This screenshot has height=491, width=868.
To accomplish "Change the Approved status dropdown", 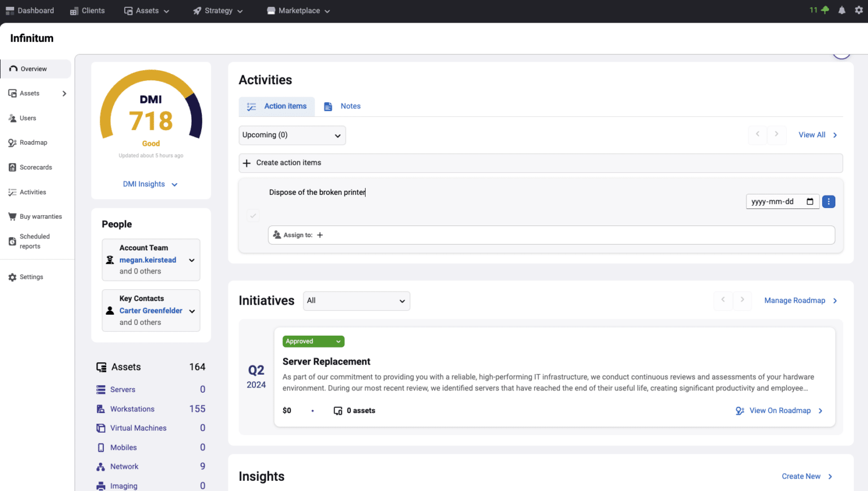I will point(313,341).
